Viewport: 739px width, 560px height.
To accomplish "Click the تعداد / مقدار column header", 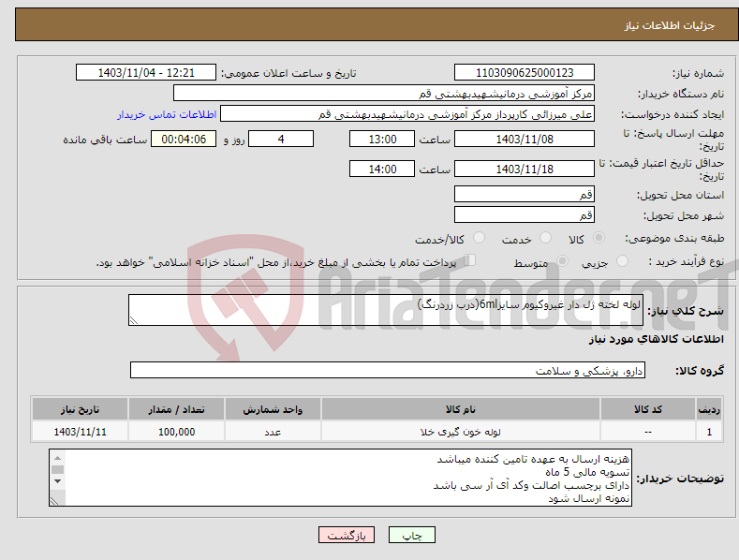I will (x=176, y=409).
